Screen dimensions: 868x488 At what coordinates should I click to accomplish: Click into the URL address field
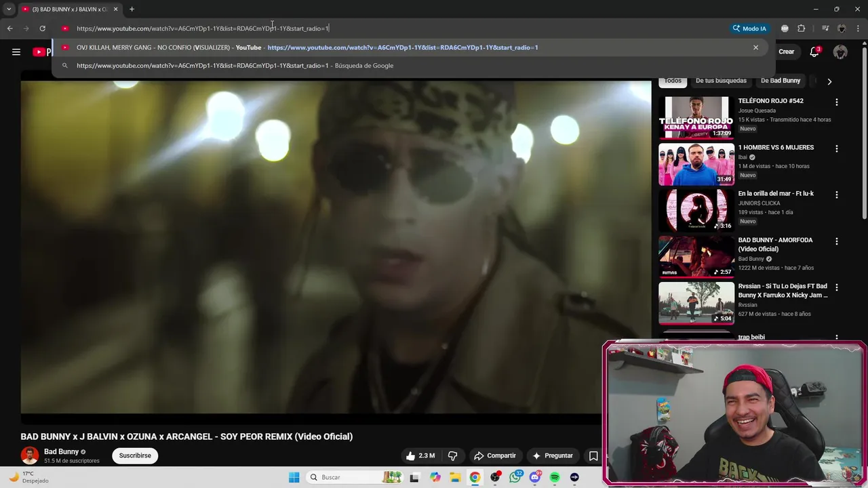coord(400,28)
